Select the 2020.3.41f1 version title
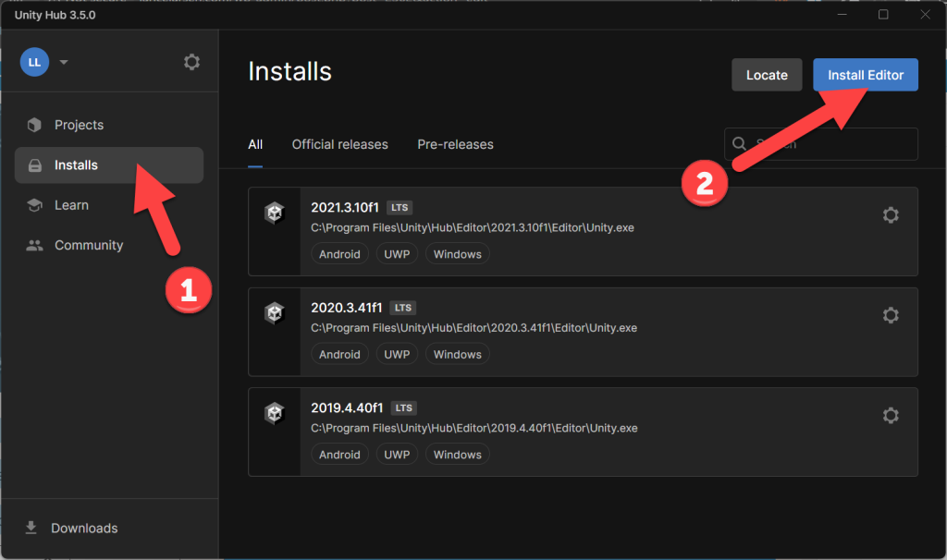Image resolution: width=947 pixels, height=560 pixels. pyautogui.click(x=347, y=308)
